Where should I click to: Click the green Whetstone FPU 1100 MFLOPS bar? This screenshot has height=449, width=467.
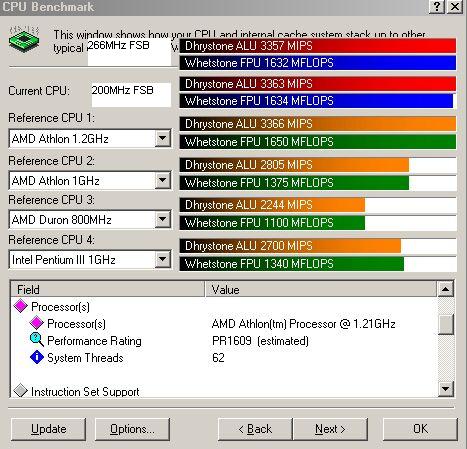(x=272, y=223)
